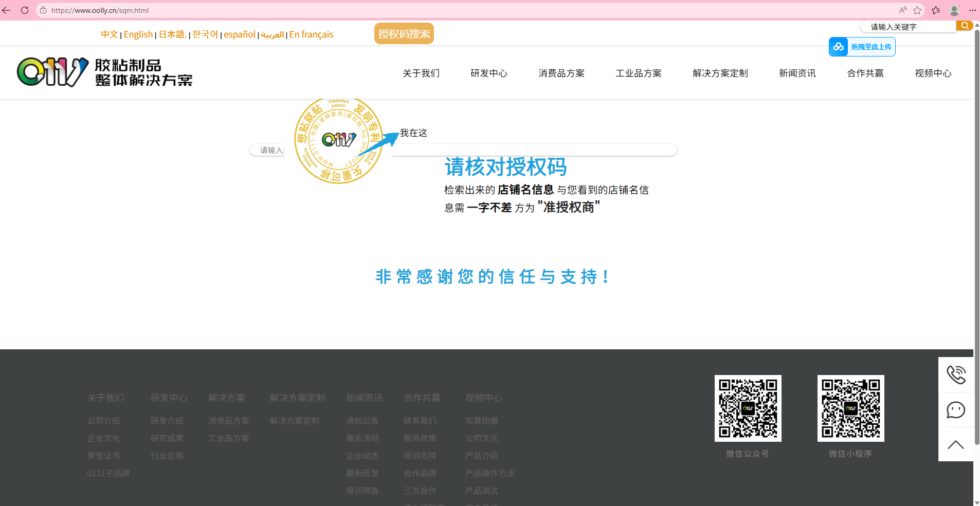
Task: Click the Oily logo at top left
Action: tap(104, 72)
